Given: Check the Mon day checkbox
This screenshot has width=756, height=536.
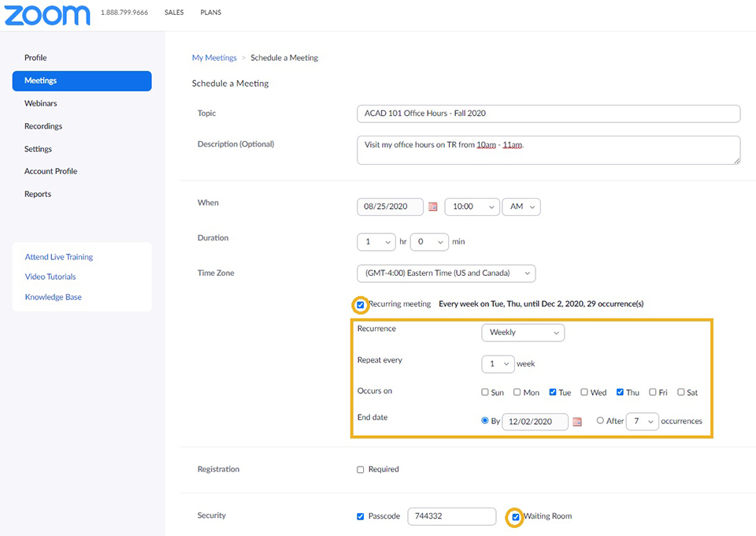Looking at the screenshot, I should coord(517,393).
